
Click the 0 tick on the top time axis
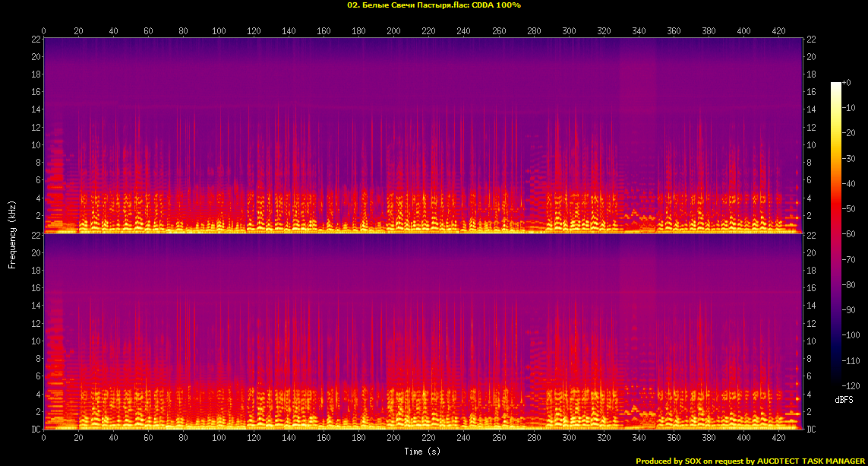44,31
